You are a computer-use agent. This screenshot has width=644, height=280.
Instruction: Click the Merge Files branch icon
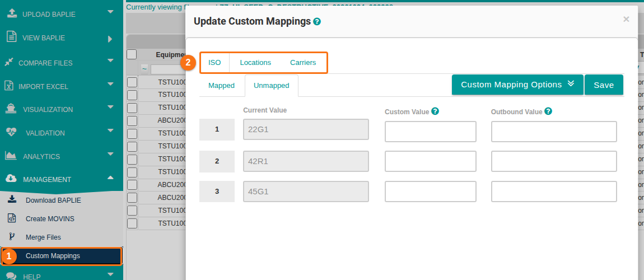(x=12, y=236)
